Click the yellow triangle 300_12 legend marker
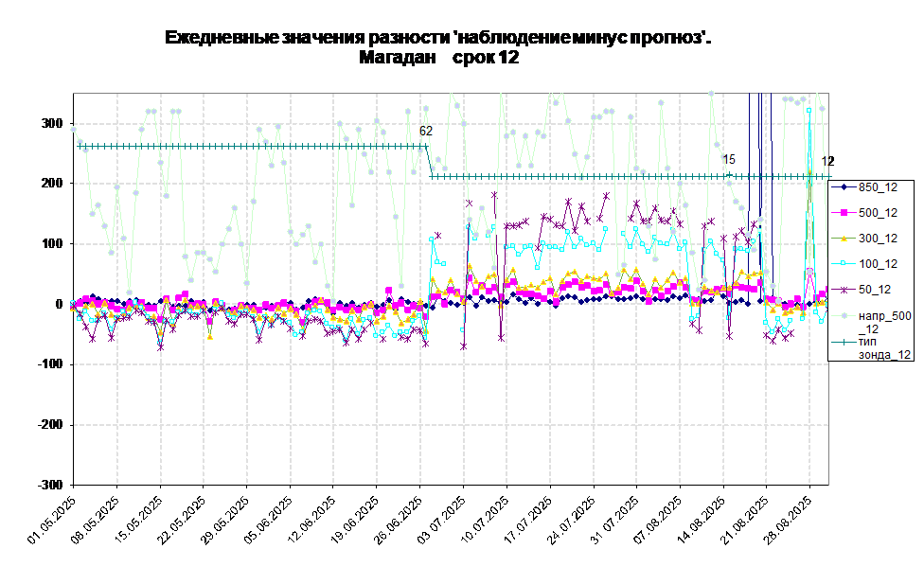 (843, 239)
